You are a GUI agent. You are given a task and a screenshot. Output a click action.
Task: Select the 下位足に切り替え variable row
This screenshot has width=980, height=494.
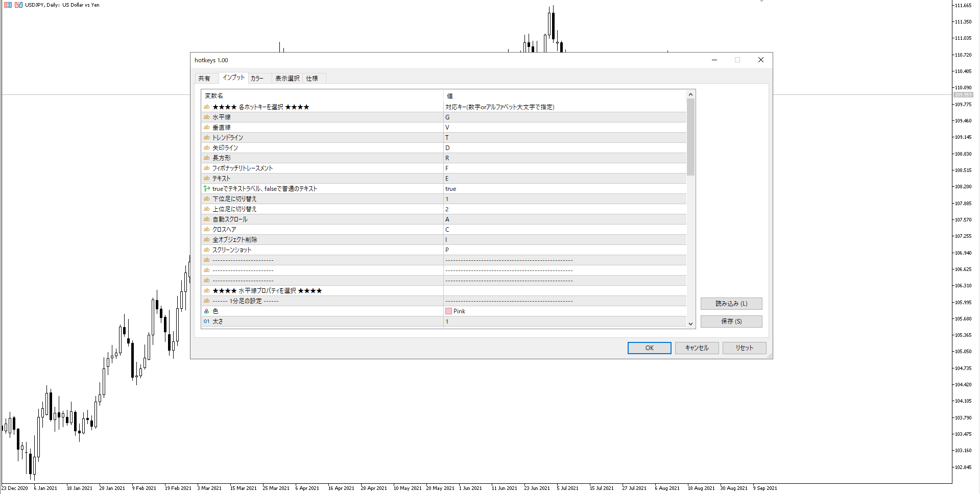point(322,199)
